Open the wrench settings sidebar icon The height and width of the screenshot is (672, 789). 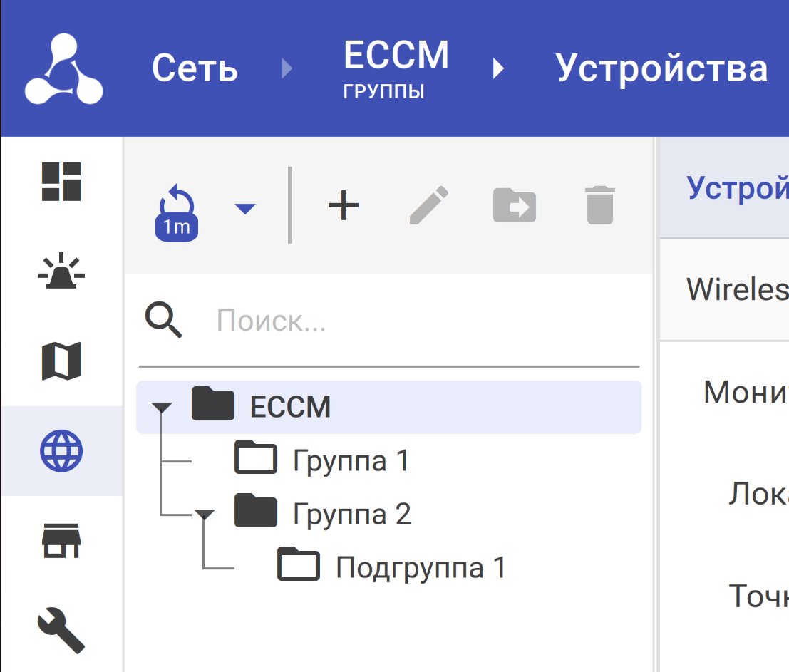pyautogui.click(x=61, y=629)
